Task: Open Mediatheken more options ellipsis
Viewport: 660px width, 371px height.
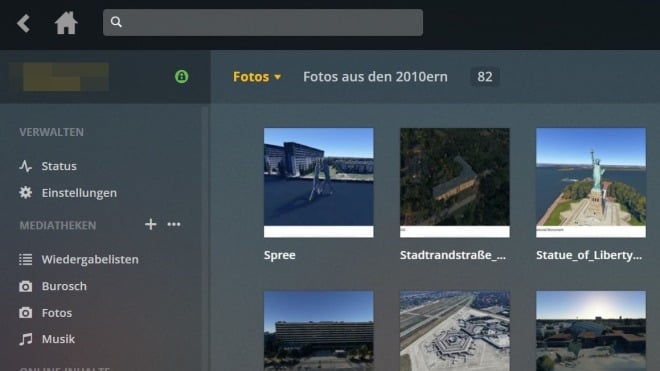Action: click(x=174, y=224)
